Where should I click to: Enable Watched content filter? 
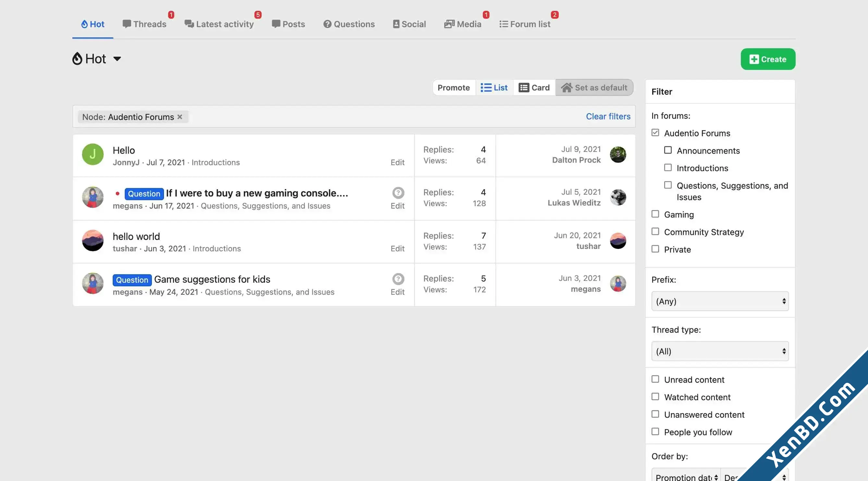click(655, 397)
